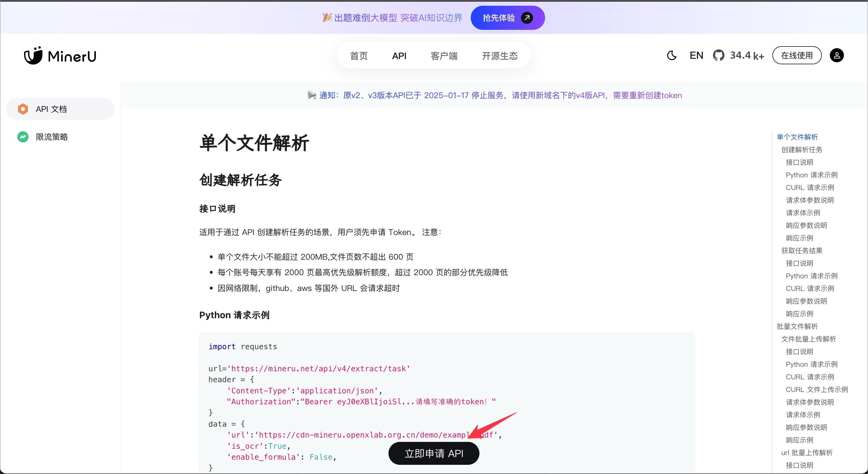Click the megaphone notice icon

point(312,95)
